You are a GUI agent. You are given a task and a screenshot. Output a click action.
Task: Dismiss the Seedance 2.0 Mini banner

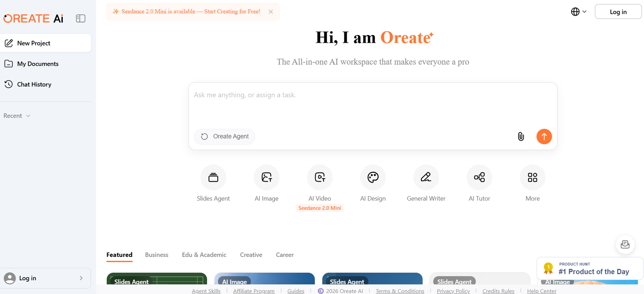[x=271, y=12]
